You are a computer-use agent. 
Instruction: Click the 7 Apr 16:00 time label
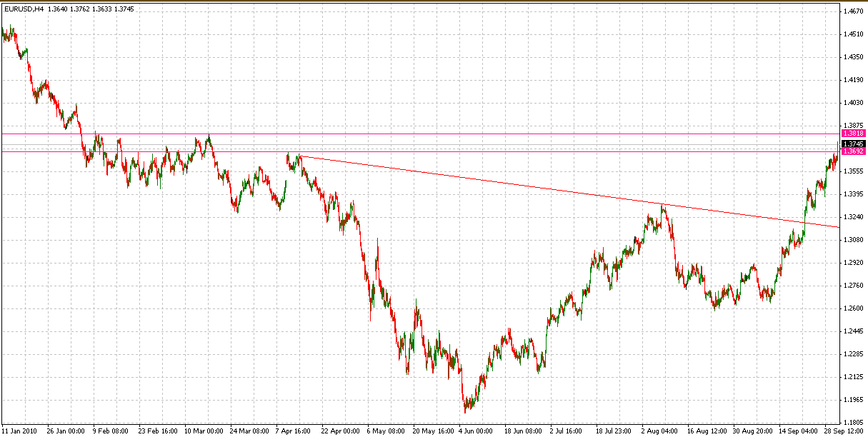(294, 431)
